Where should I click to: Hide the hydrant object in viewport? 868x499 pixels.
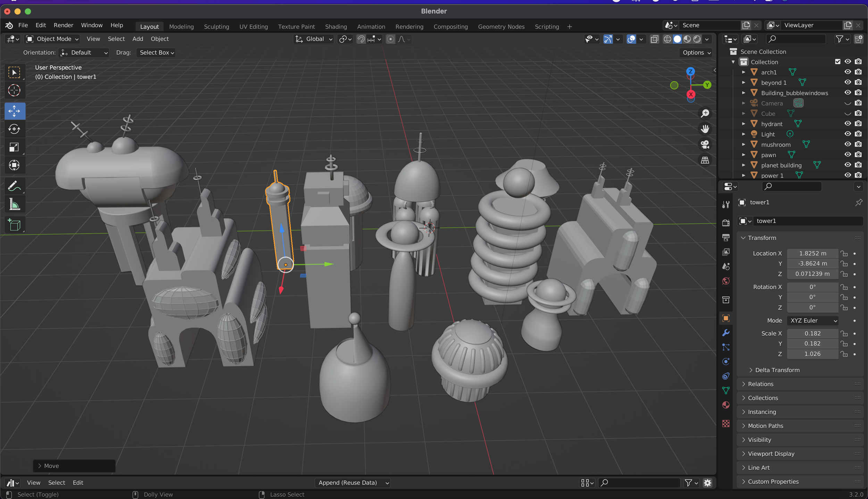pos(848,124)
